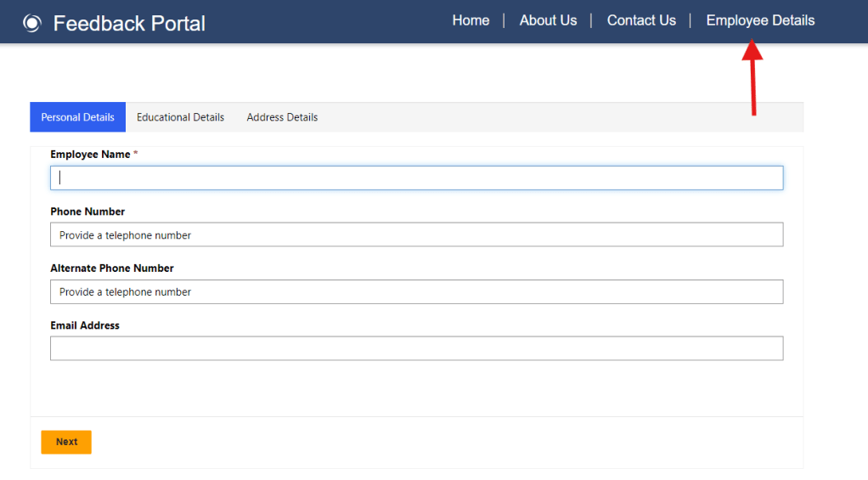The height and width of the screenshot is (480, 868).
Task: Click the Feedback Portal circular logo icon
Action: 31,24
